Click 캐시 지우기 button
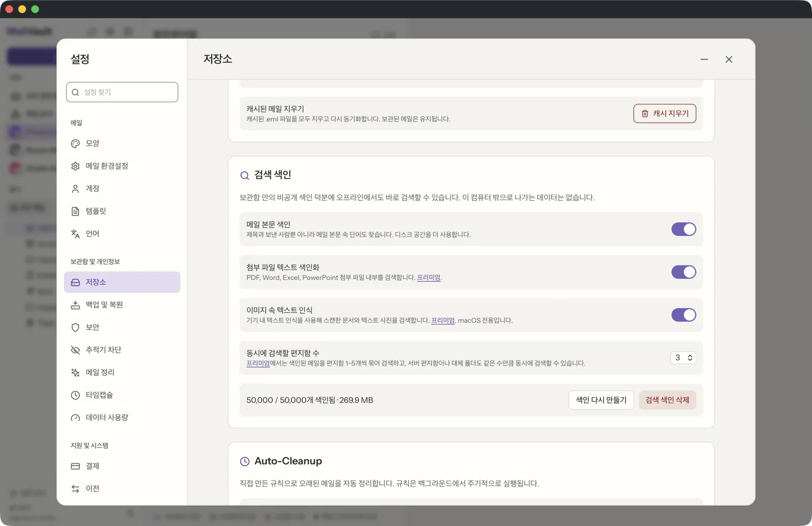 [665, 113]
